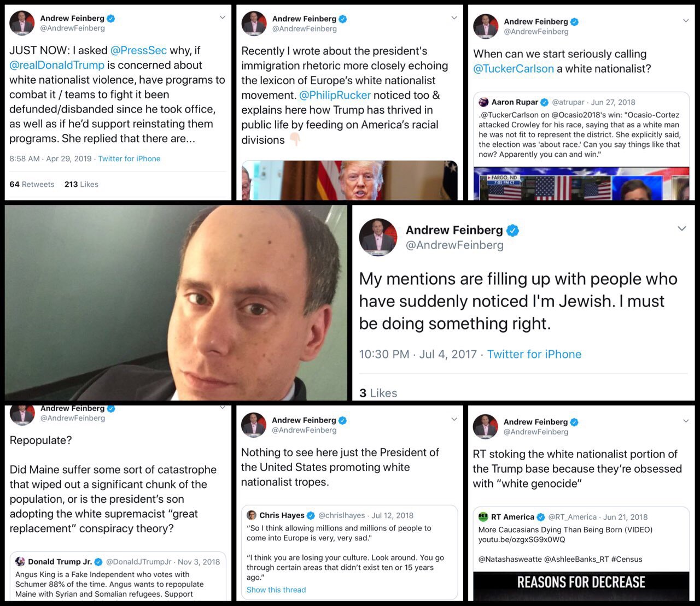Expand chevron on 'My mentions are filling up' tweet
Viewport: 700px width, 606px height.
pyautogui.click(x=681, y=228)
